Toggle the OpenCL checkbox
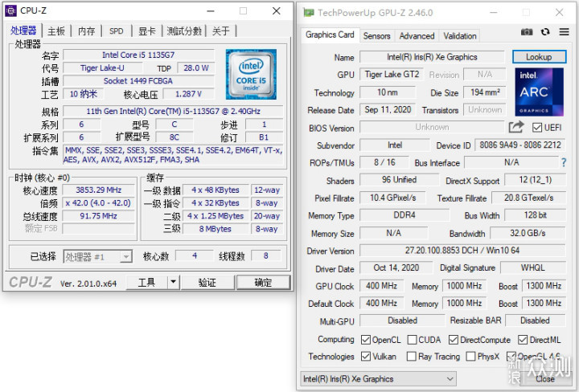The height and width of the screenshot is (392, 579). (x=366, y=340)
